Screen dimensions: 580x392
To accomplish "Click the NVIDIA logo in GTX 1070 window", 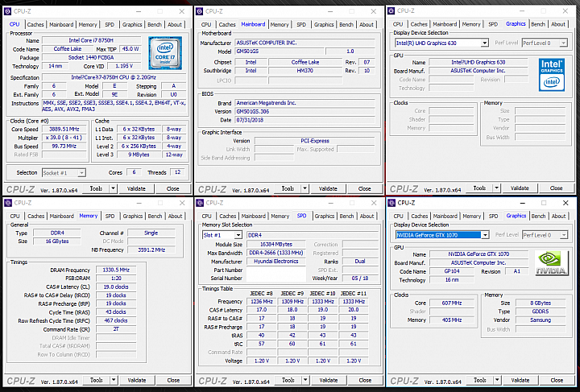I will point(552,262).
